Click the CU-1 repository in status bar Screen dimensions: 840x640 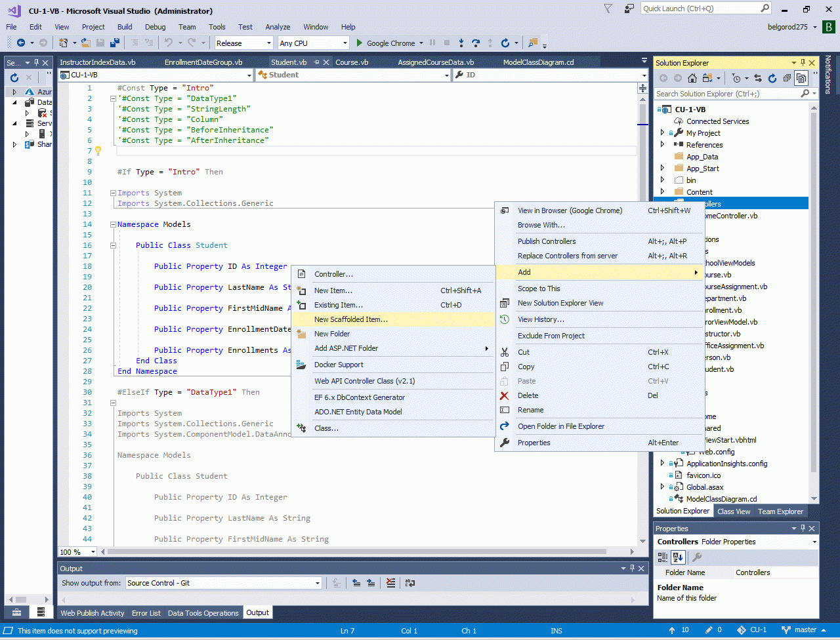(x=752, y=630)
